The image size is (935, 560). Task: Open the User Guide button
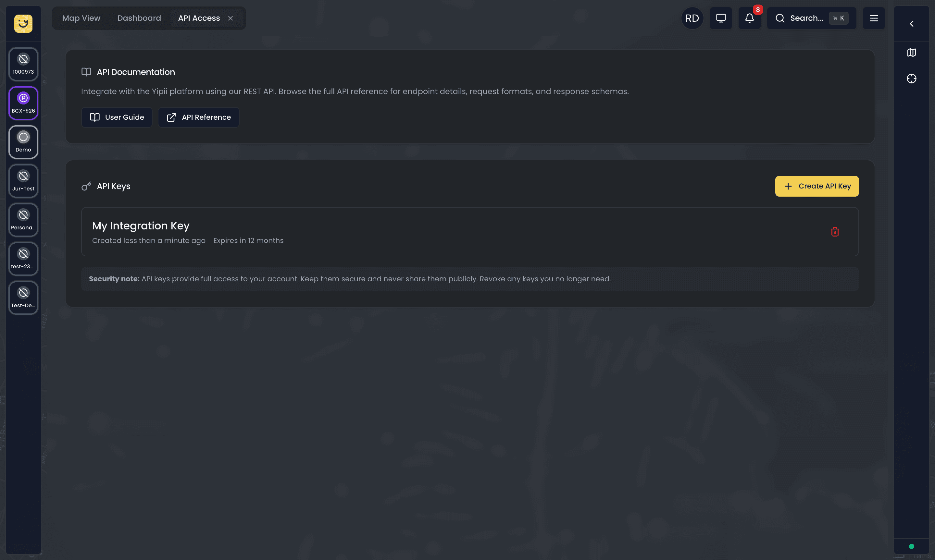coord(117,117)
